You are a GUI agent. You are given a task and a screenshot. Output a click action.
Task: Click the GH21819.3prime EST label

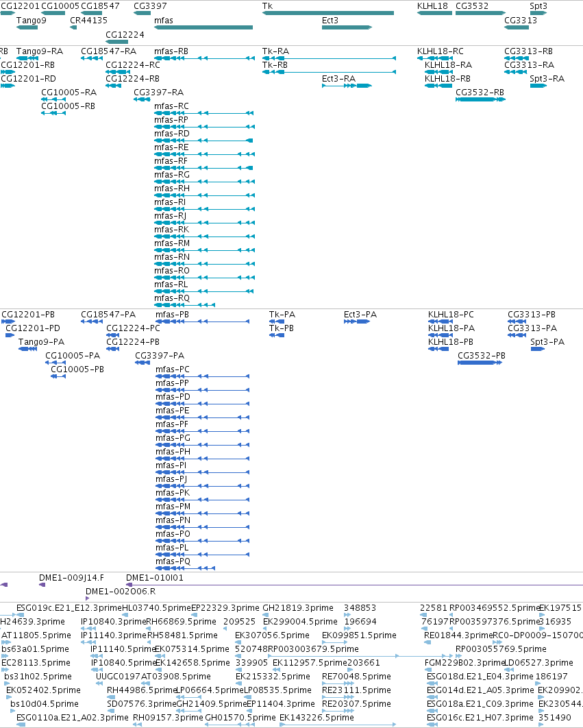tap(298, 608)
